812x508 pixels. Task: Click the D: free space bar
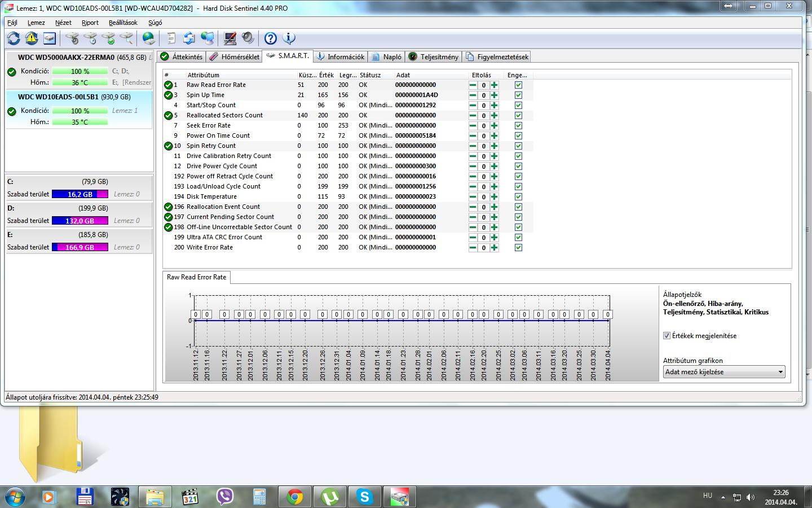pyautogui.click(x=80, y=221)
